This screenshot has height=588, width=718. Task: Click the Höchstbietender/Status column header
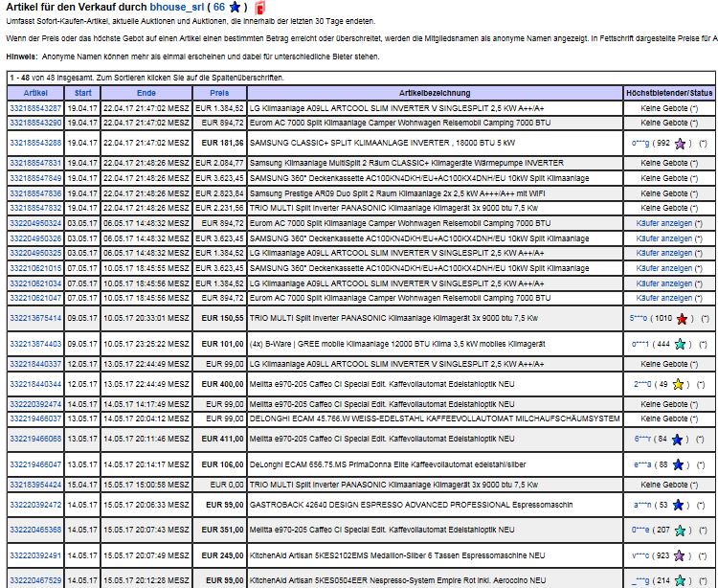[x=669, y=93]
